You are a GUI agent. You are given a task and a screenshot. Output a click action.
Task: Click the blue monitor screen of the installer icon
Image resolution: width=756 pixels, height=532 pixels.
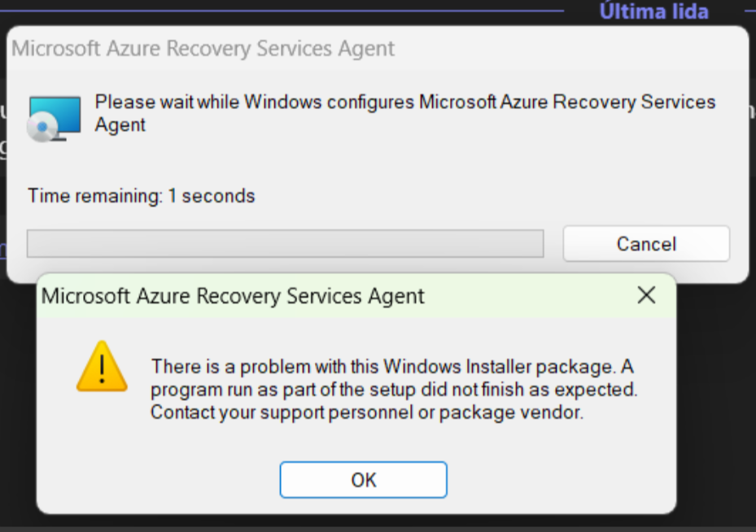(x=59, y=113)
